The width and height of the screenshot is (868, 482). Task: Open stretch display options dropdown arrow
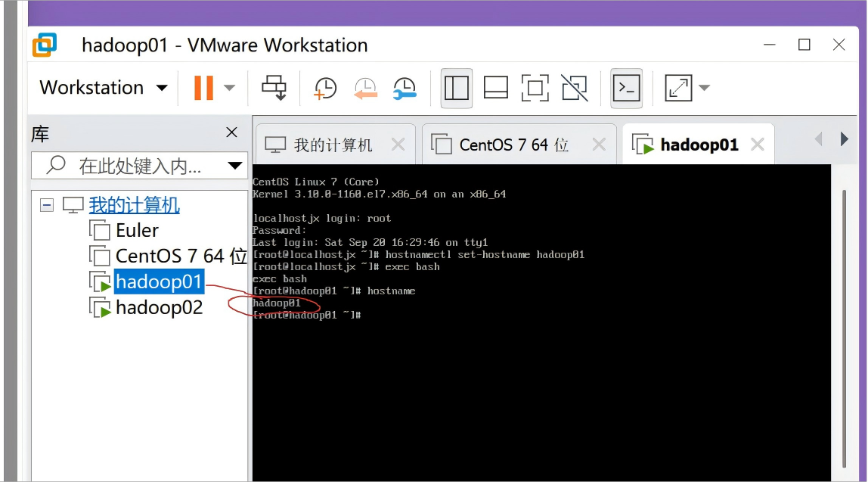click(704, 88)
